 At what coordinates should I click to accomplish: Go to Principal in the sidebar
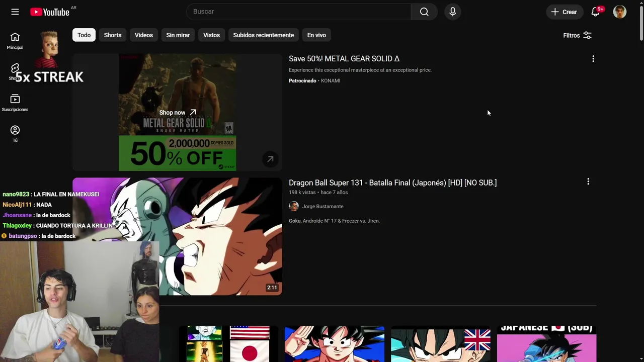point(15,41)
